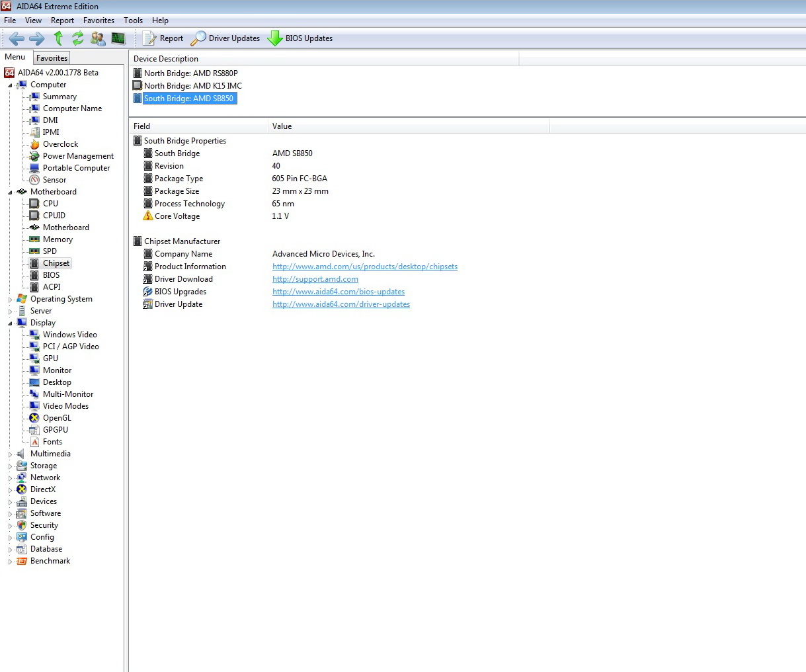Expand the Operating System node

click(x=10, y=300)
